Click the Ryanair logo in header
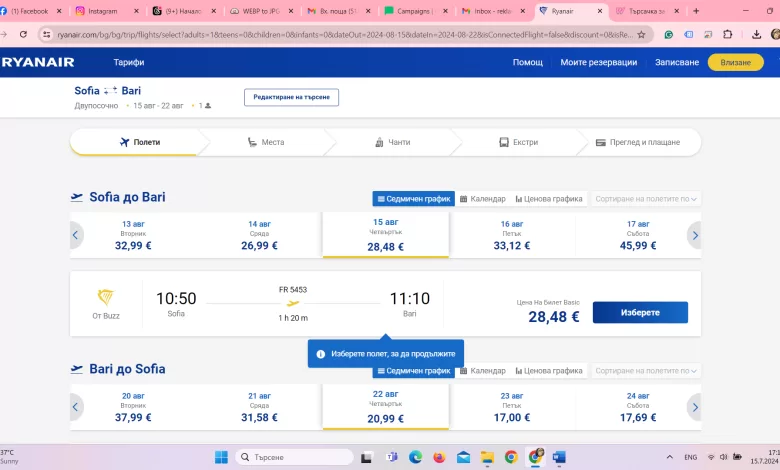The width and height of the screenshot is (780, 470). point(38,62)
